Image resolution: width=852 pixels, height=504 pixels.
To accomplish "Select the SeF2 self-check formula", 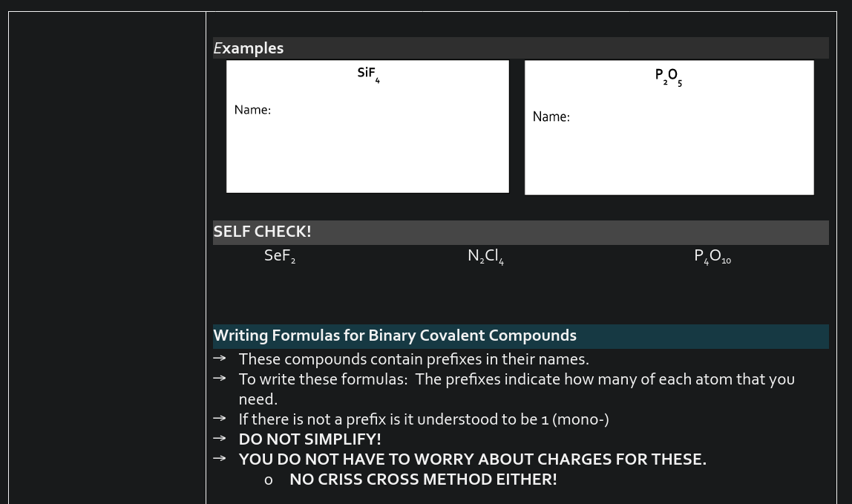I will point(279,256).
